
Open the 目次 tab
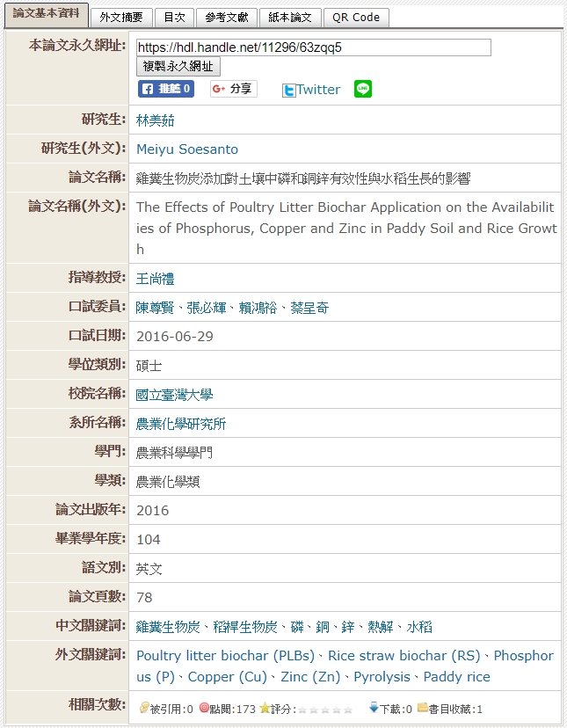(174, 18)
